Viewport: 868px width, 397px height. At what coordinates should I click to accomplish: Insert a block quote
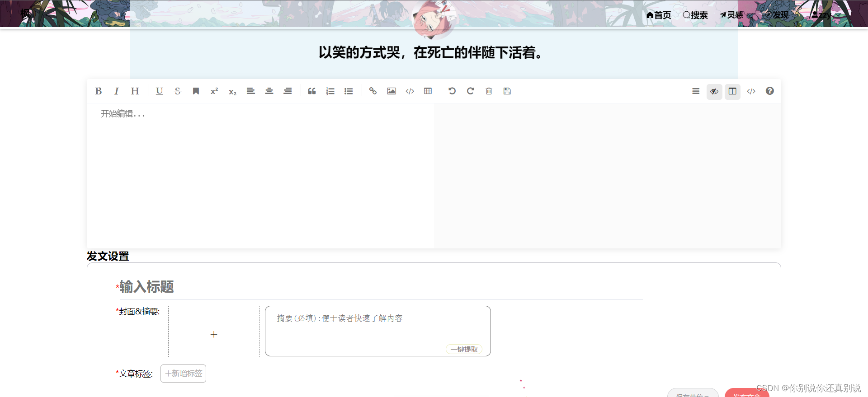(312, 91)
